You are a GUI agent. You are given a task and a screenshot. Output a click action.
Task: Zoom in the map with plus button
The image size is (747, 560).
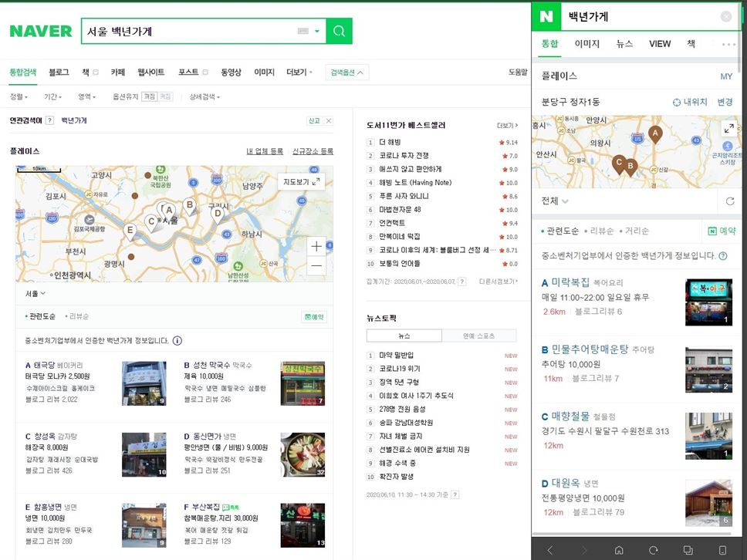point(316,247)
